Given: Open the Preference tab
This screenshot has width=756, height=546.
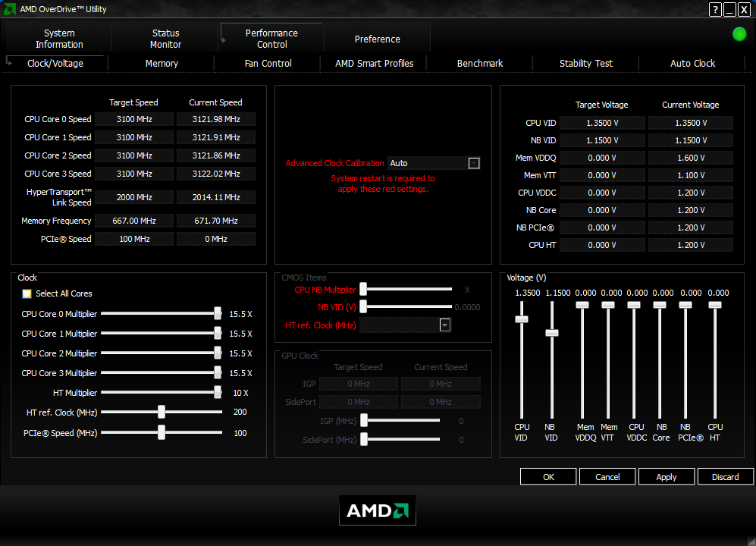Looking at the screenshot, I should [377, 39].
